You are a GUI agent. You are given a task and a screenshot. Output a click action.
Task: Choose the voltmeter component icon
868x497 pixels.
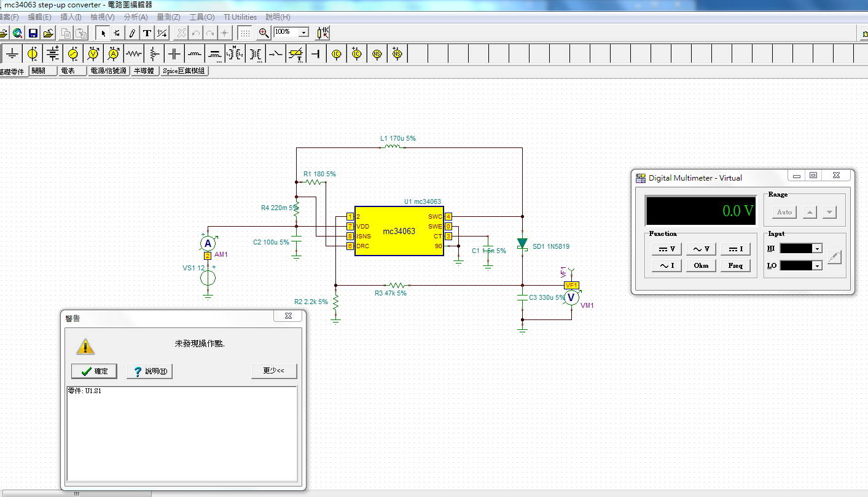(x=93, y=54)
